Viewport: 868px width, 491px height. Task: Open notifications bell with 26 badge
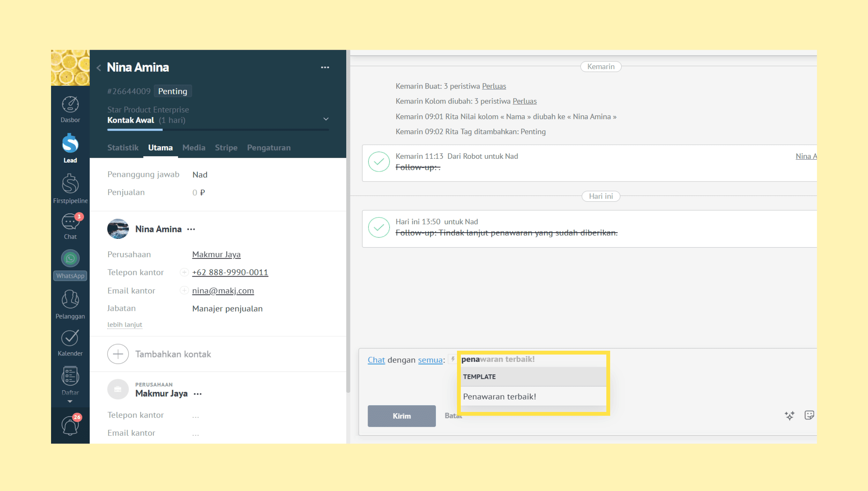pyautogui.click(x=70, y=424)
